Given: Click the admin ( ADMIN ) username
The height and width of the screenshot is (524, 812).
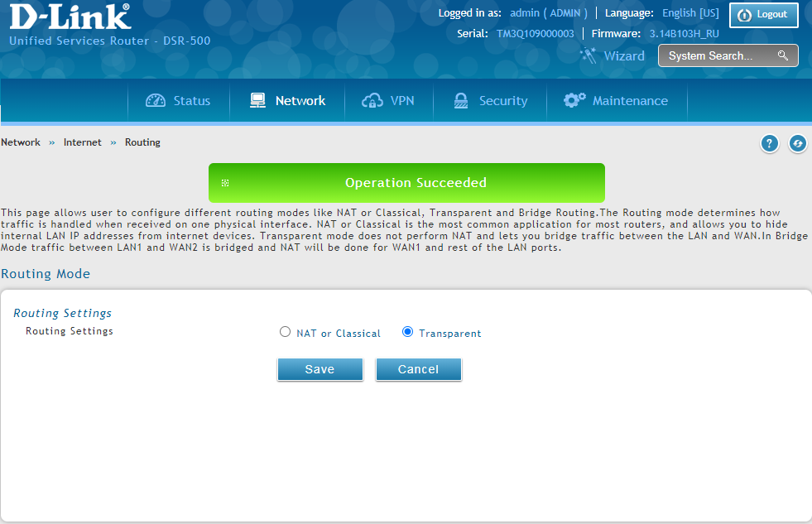Looking at the screenshot, I should (549, 13).
